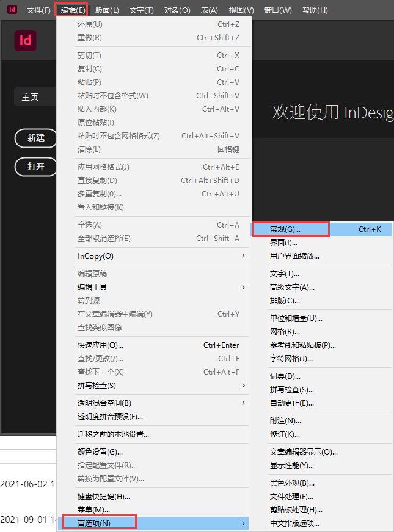Screen dimensions: 394x532
Task: Select 用户界面缩放... preference
Action: pyautogui.click(x=321, y=256)
